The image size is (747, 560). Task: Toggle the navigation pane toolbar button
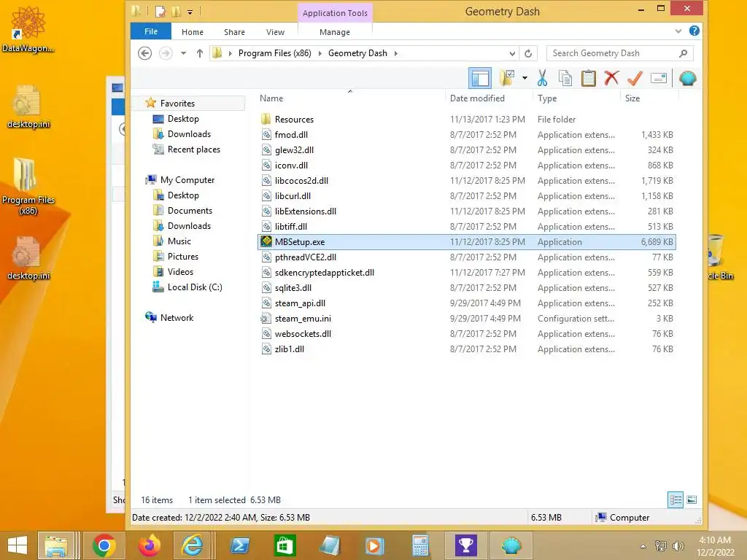480,78
